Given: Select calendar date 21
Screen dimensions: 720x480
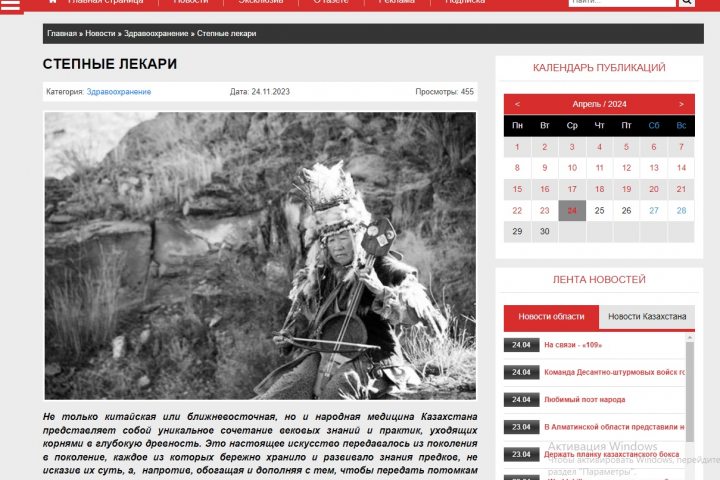Looking at the screenshot, I should [681, 189].
